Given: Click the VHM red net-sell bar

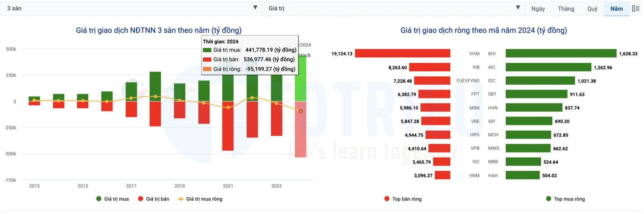Looking at the screenshot, I should pyautogui.click(x=402, y=53).
